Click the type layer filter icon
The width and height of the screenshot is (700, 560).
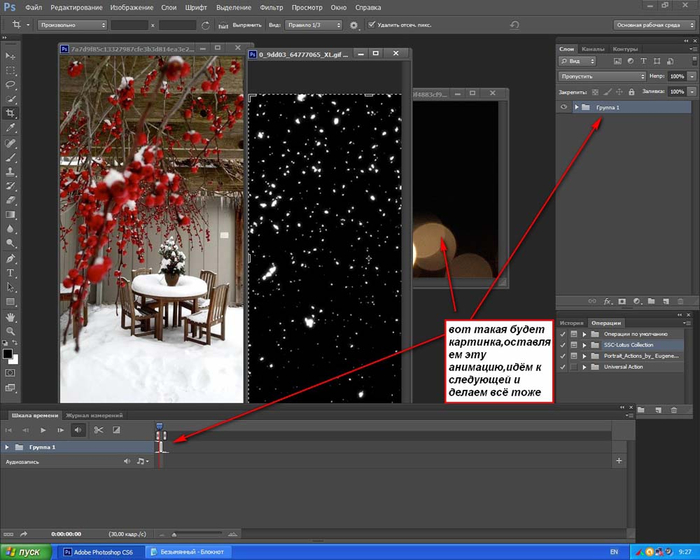click(643, 61)
